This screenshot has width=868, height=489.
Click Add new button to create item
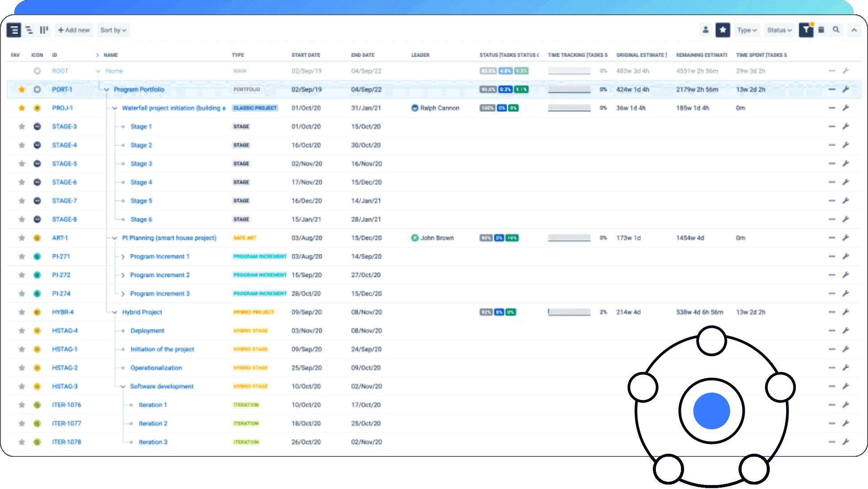coord(73,30)
